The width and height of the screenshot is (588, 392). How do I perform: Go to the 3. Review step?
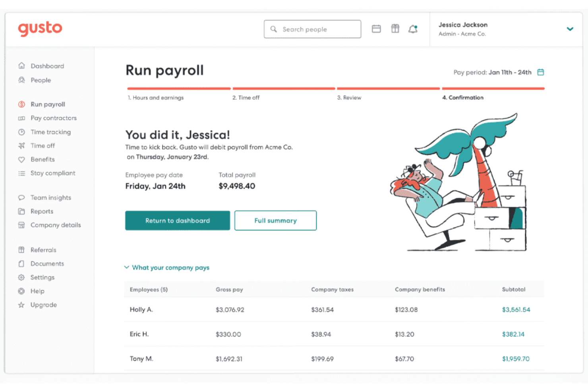pyautogui.click(x=349, y=97)
